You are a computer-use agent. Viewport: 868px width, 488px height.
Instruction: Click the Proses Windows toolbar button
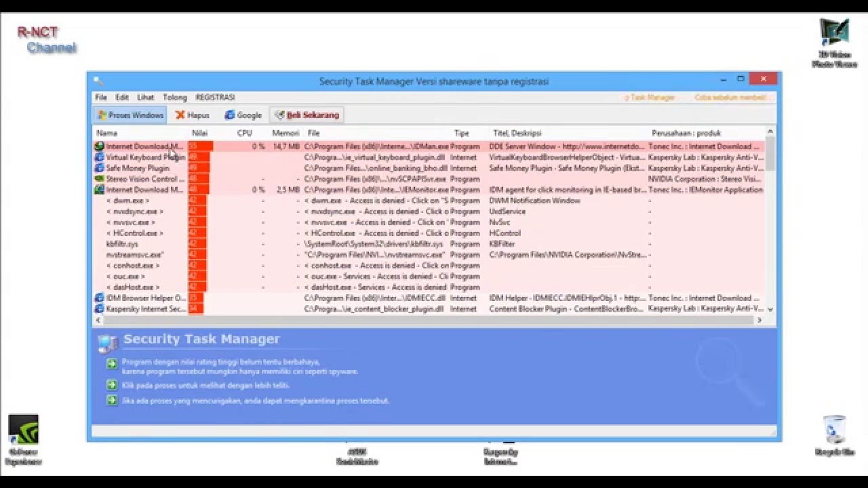click(x=130, y=115)
